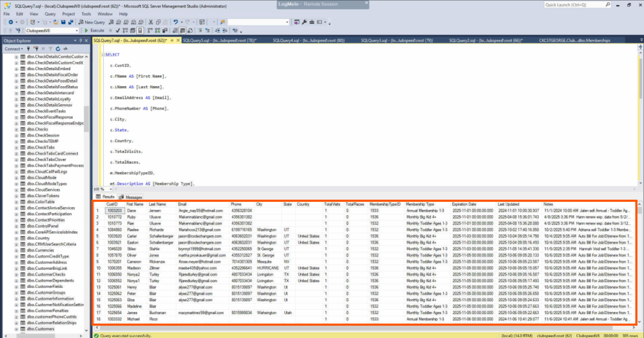Click the Cut scissors icon
Screen dimensions: 644x338
[151, 22]
